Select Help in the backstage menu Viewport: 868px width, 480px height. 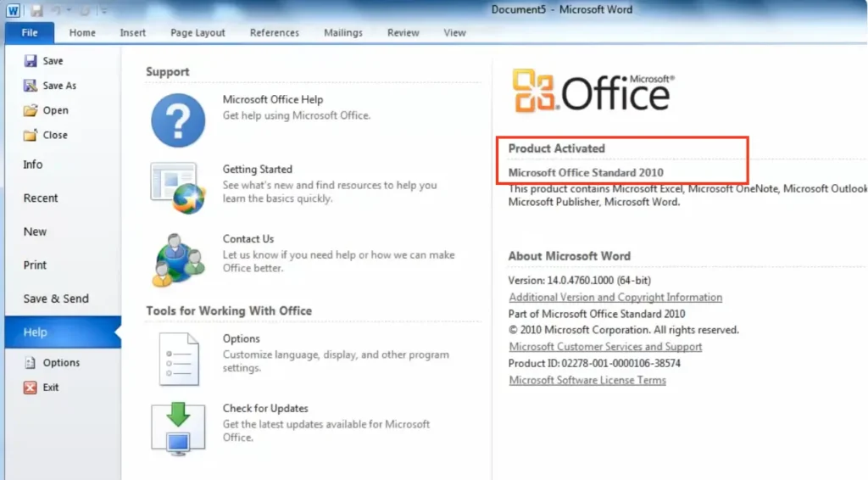pos(63,332)
